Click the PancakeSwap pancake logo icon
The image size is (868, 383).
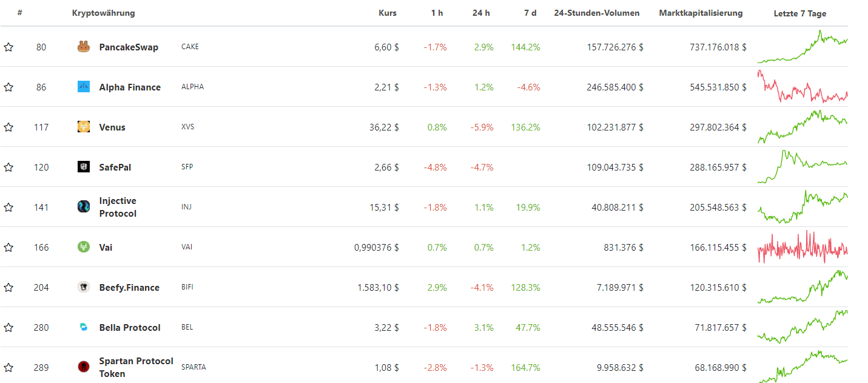(x=84, y=47)
